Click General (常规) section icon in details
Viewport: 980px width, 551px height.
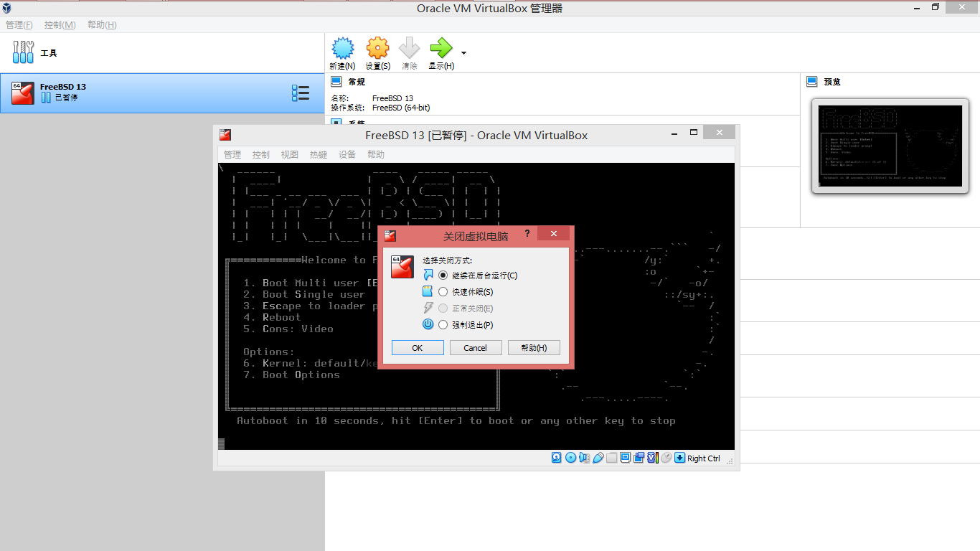point(336,82)
